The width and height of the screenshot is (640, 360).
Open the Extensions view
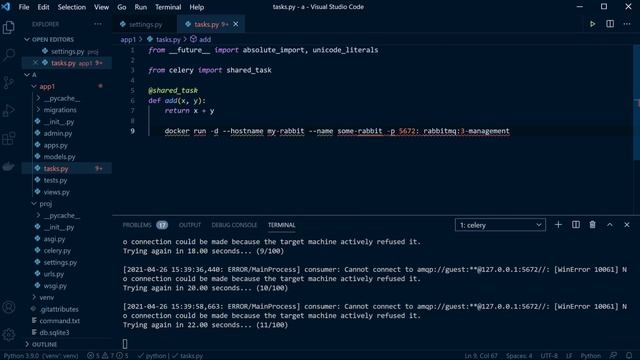click(9, 138)
